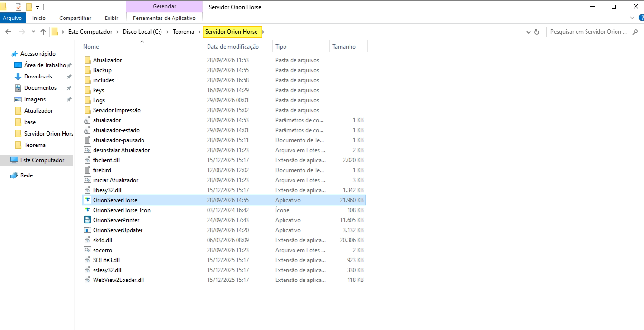This screenshot has width=644, height=330.
Task: Create new folder from quick access toolbar
Action: pos(29,7)
